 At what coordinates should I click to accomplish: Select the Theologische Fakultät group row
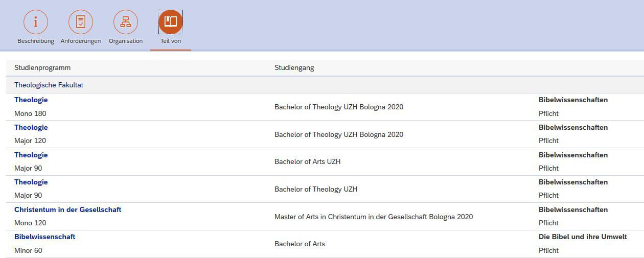click(49, 85)
